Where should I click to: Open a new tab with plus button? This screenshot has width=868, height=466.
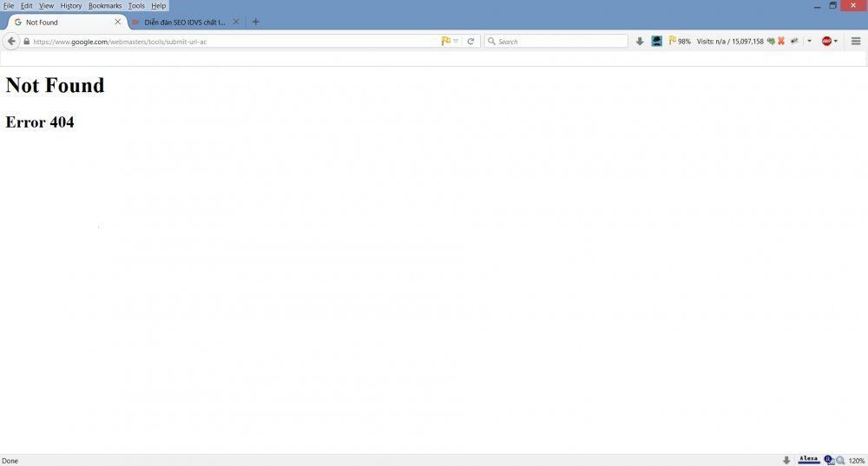pyautogui.click(x=256, y=23)
